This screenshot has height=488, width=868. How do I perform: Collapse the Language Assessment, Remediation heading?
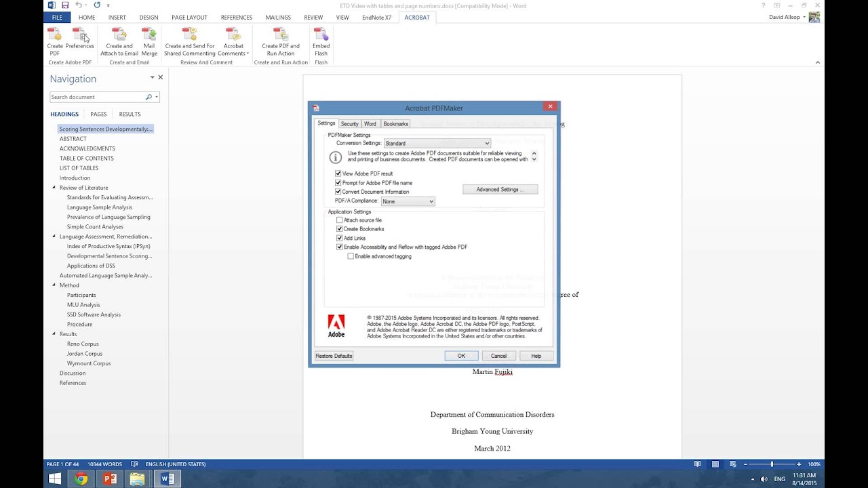[54, 237]
